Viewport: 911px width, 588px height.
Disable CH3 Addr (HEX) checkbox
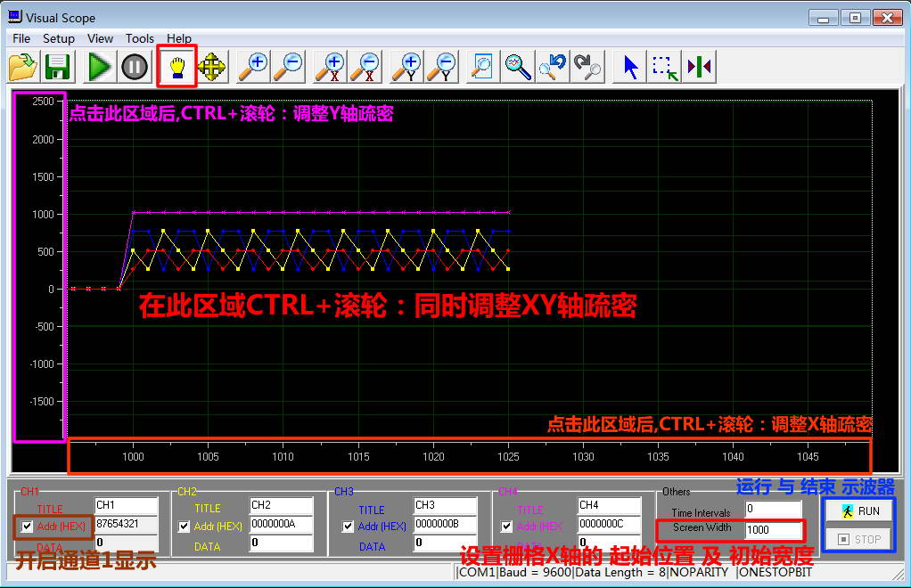tap(348, 527)
